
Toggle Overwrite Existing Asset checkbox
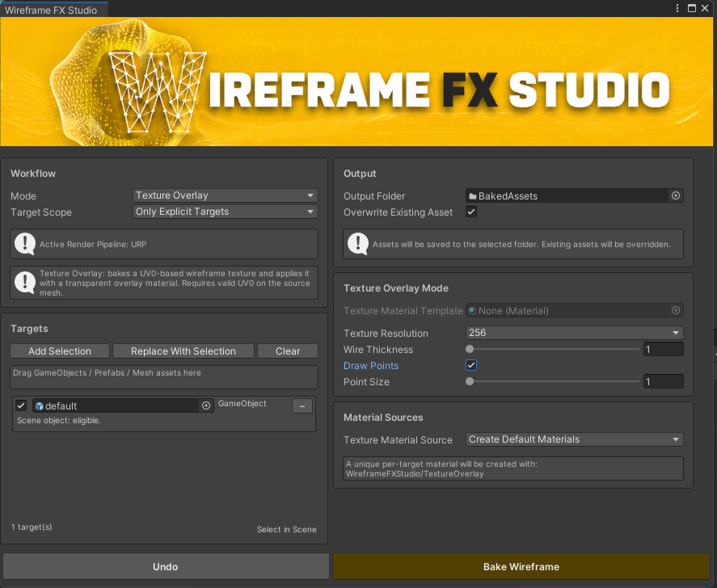click(x=471, y=212)
